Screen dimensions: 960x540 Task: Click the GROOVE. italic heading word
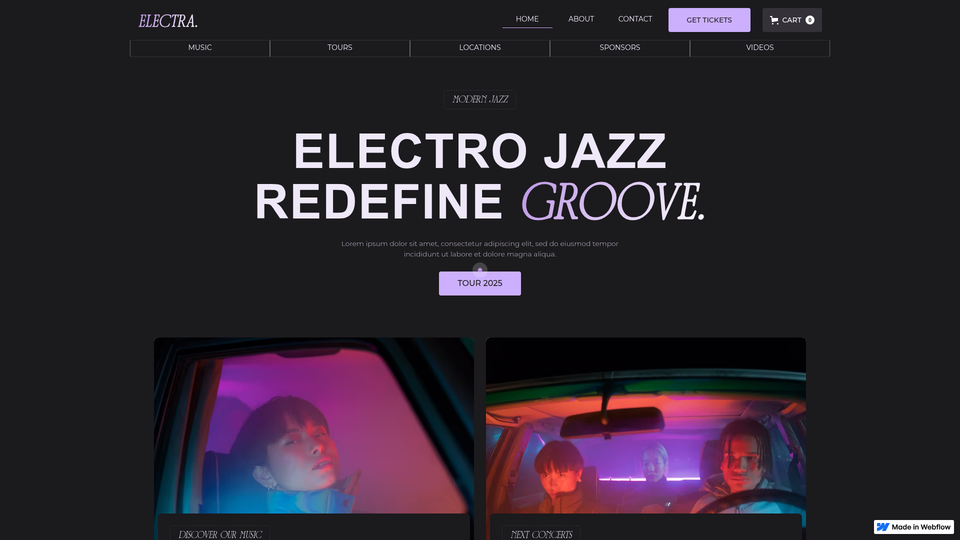click(613, 201)
